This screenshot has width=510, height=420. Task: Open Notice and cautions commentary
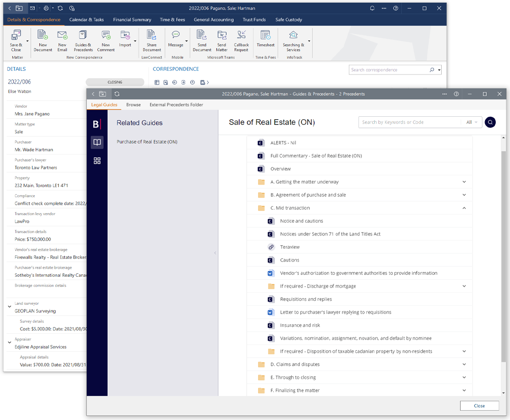tap(301, 221)
